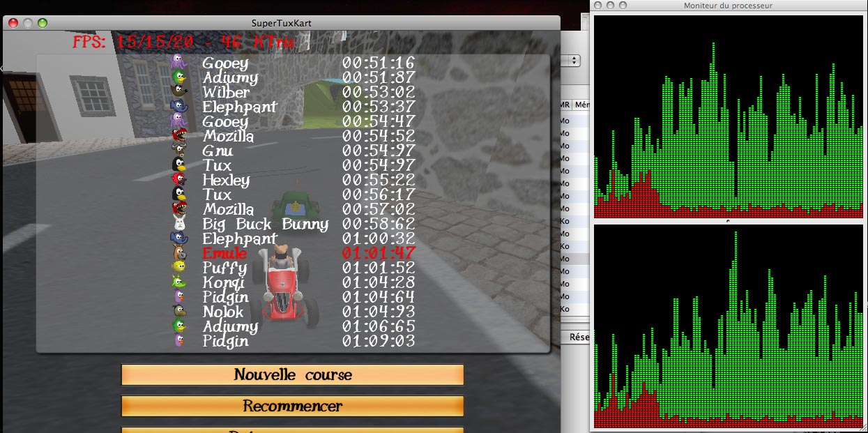
Task: Click Emule's highlighted time 01:01:47
Action: [x=378, y=253]
